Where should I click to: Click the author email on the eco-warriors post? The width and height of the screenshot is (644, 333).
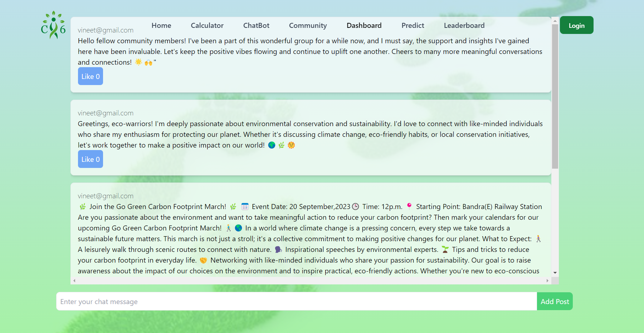(106, 113)
